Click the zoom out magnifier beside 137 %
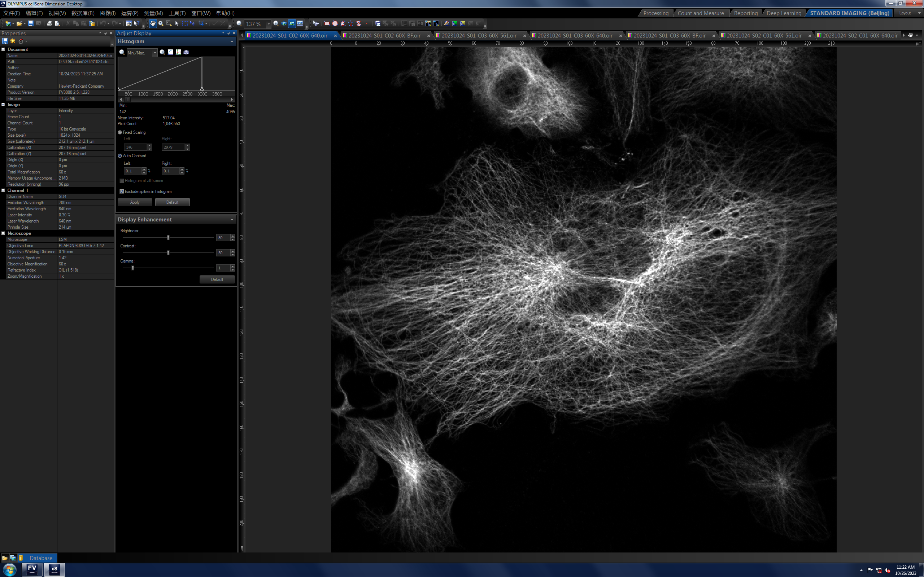 [239, 24]
